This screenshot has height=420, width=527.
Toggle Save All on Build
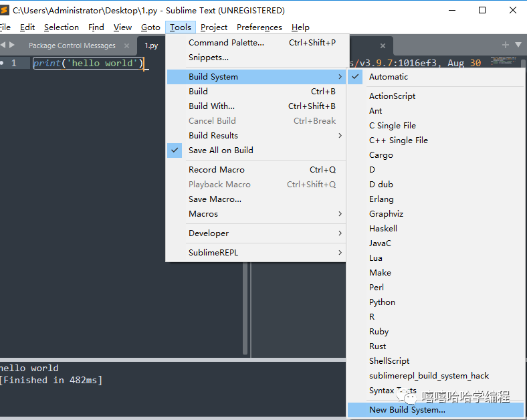tap(255, 150)
